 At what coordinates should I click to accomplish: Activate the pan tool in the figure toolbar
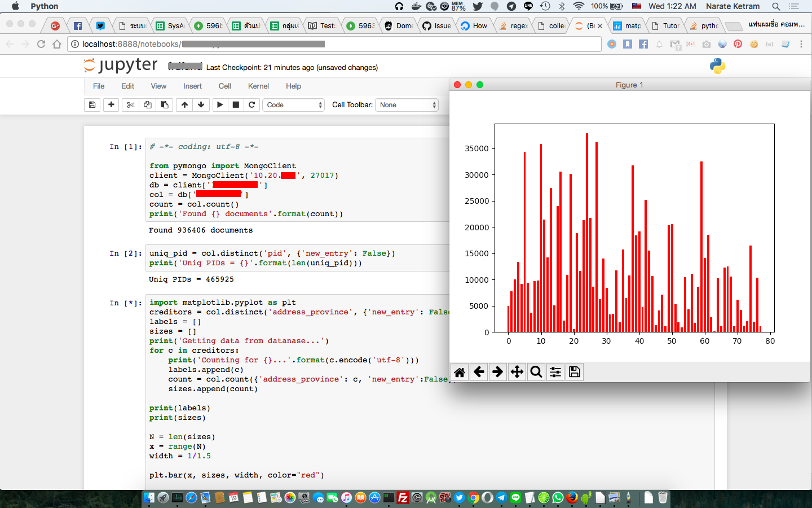tap(517, 371)
